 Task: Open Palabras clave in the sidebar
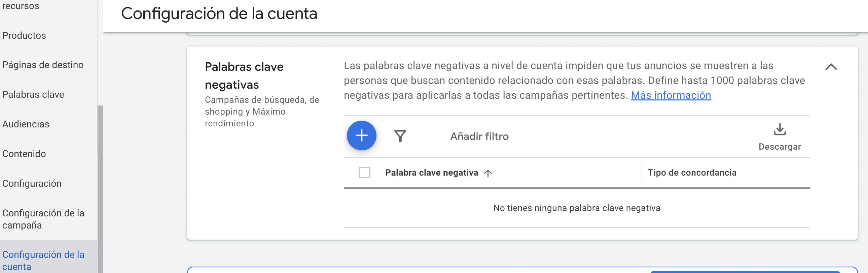[33, 94]
